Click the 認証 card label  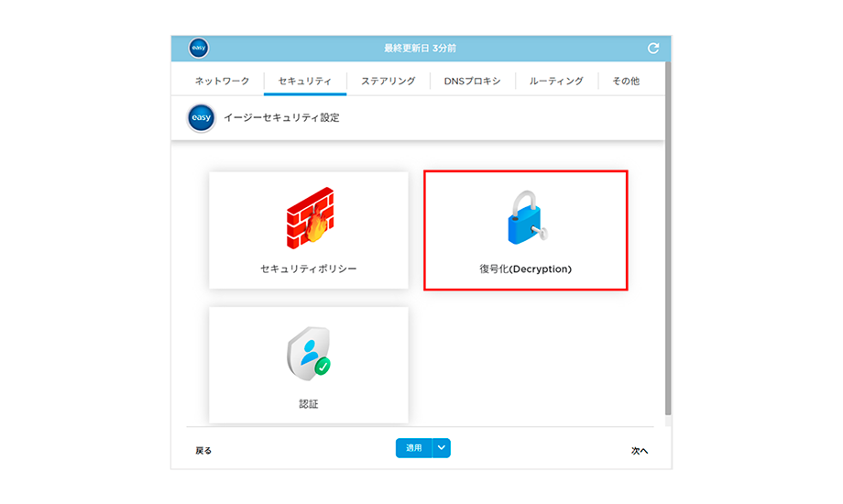click(308, 403)
